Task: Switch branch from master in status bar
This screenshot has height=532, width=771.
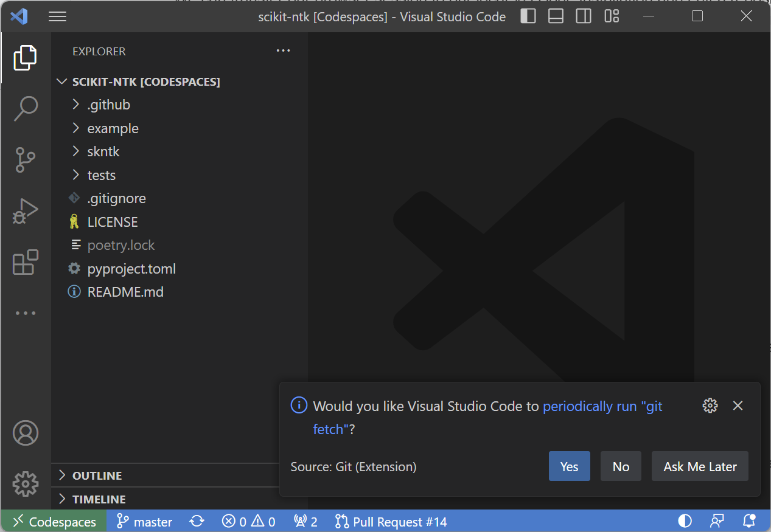Action: pyautogui.click(x=144, y=522)
